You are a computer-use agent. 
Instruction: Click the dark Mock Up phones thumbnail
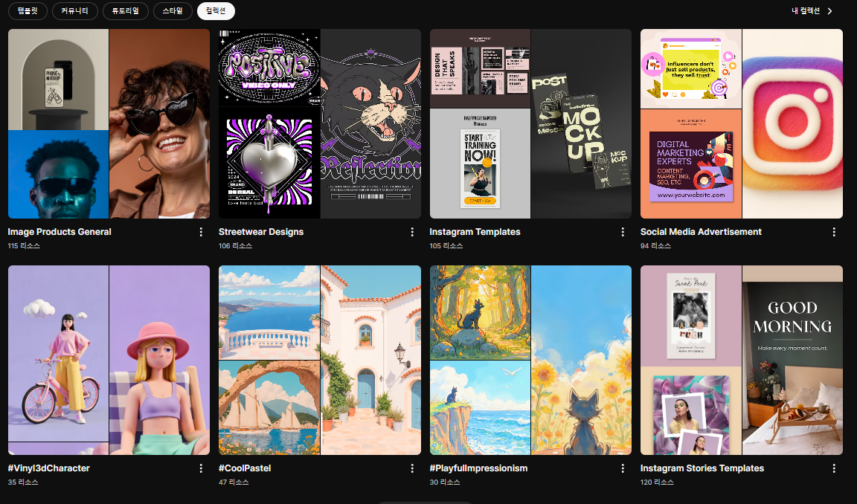point(582,124)
